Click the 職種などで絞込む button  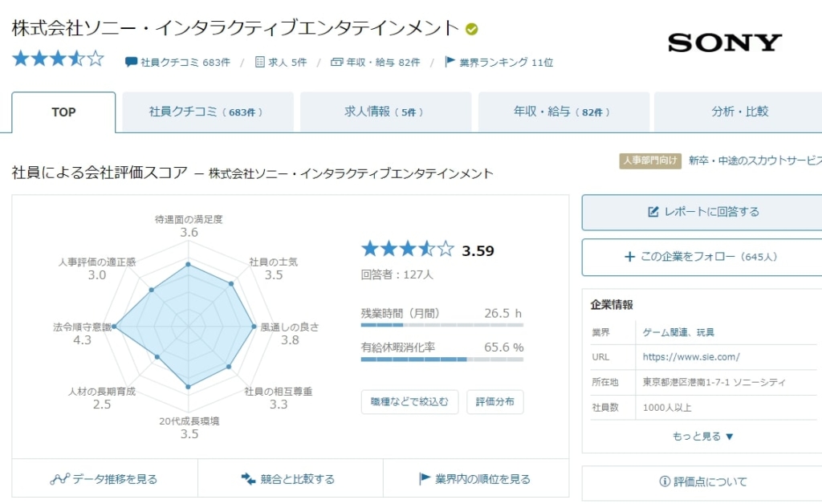pyautogui.click(x=409, y=402)
